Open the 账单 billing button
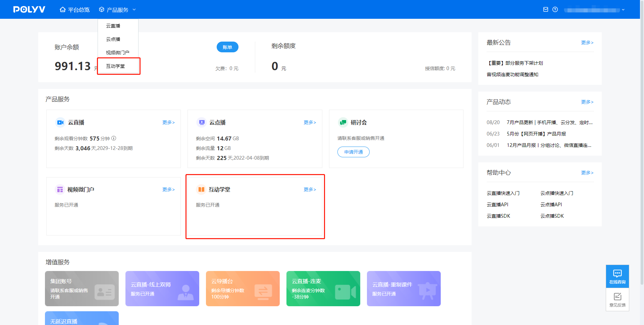 pyautogui.click(x=227, y=47)
